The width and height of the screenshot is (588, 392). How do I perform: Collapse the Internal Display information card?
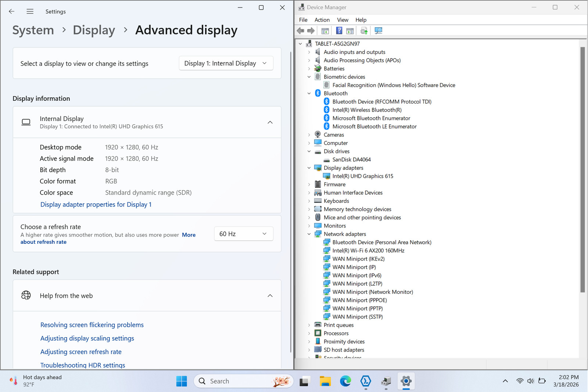pyautogui.click(x=270, y=122)
